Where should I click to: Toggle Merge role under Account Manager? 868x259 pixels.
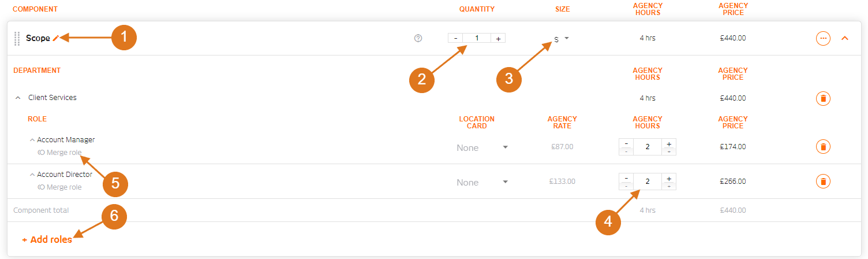tap(59, 153)
